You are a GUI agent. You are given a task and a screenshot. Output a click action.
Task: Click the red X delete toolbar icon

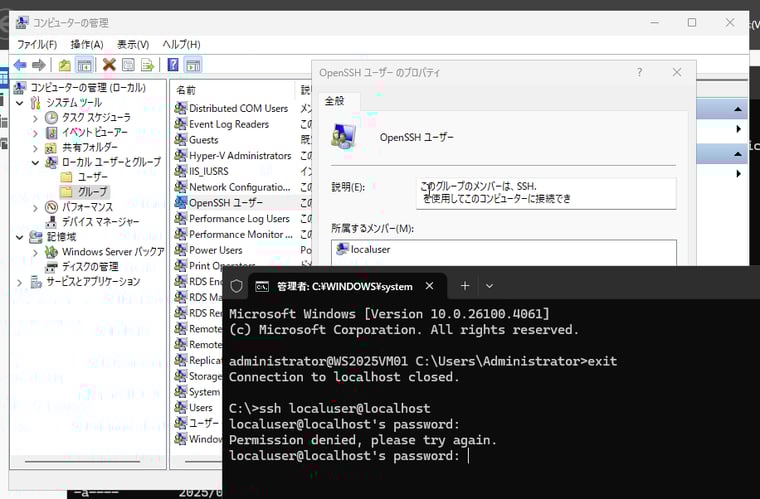109,64
